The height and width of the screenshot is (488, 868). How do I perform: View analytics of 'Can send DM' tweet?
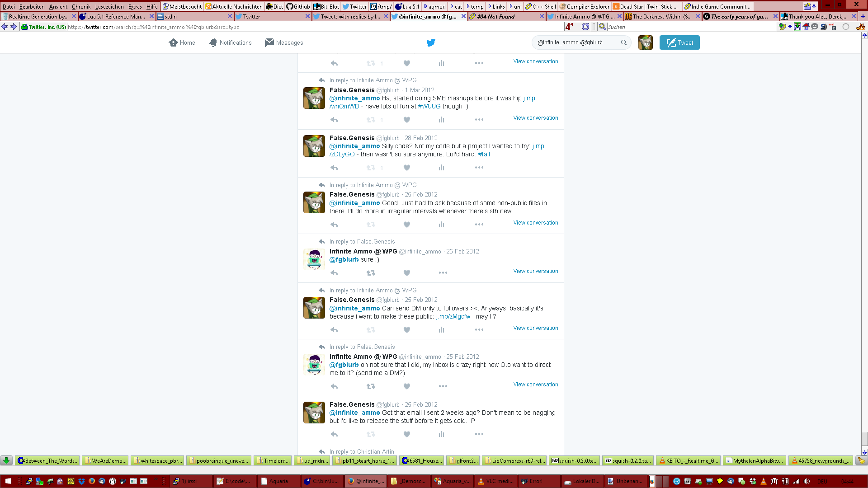point(441,330)
